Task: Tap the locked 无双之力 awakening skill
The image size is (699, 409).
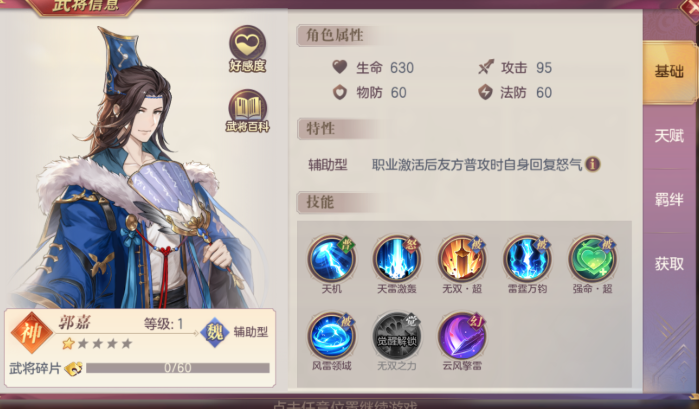Action: tap(396, 336)
